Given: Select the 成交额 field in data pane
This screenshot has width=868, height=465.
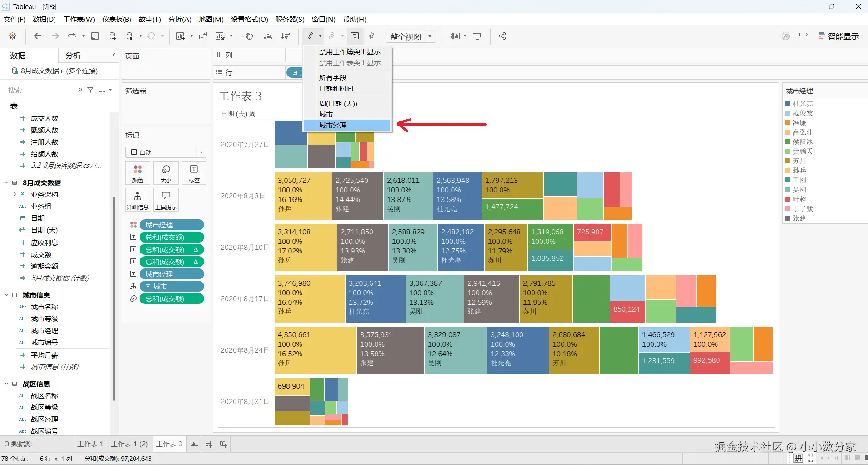Looking at the screenshot, I should point(41,254).
